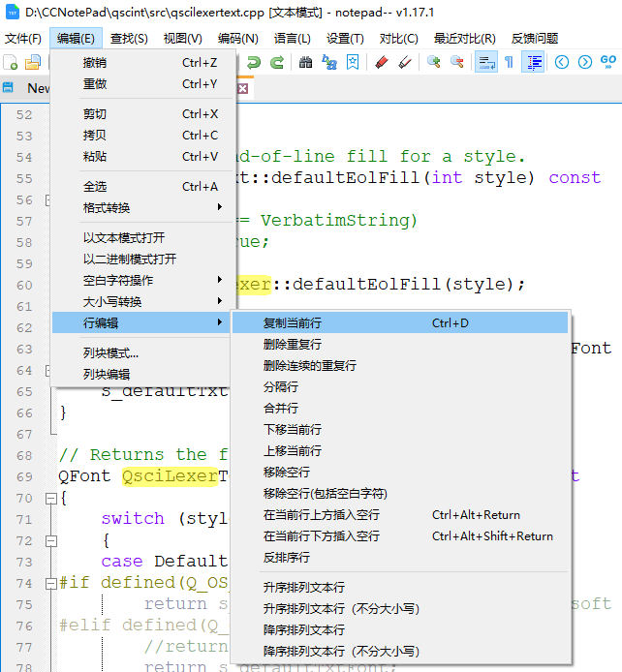Toggle word wrap toolbar button
The image size is (622, 672).
pyautogui.click(x=486, y=62)
